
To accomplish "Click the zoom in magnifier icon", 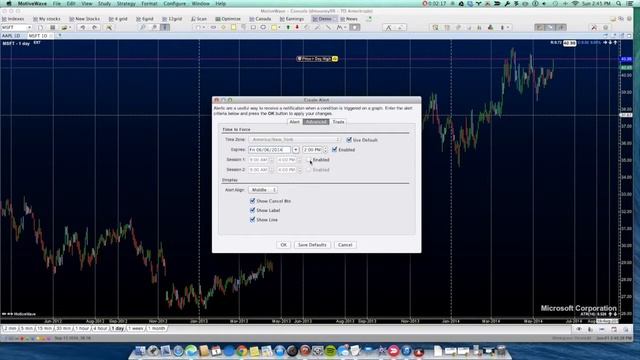I will point(142,27).
